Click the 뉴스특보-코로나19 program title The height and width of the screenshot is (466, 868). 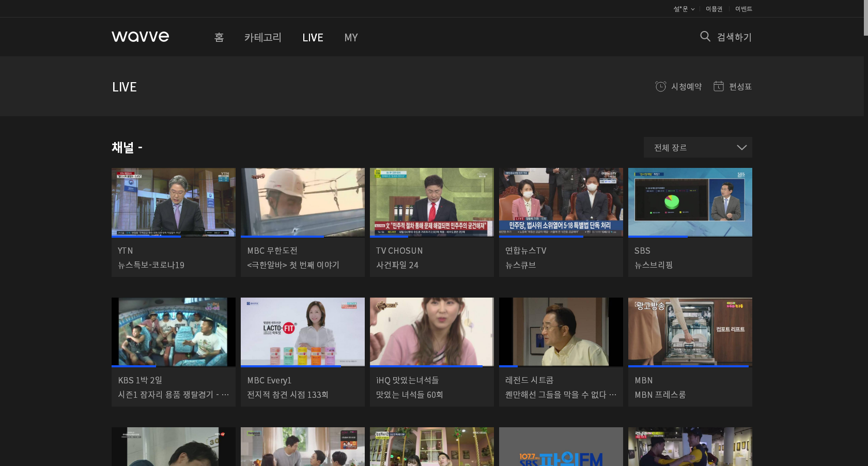pyautogui.click(x=151, y=265)
